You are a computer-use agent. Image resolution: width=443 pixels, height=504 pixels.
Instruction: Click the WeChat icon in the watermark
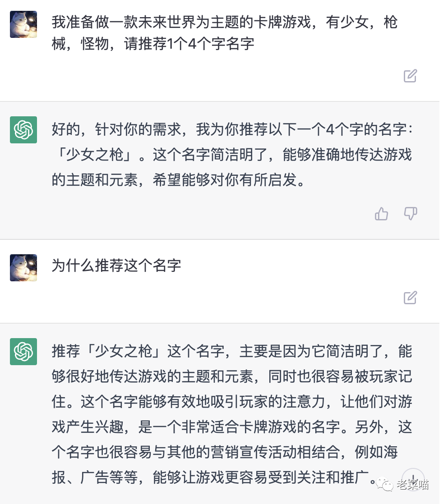pyautogui.click(x=384, y=485)
